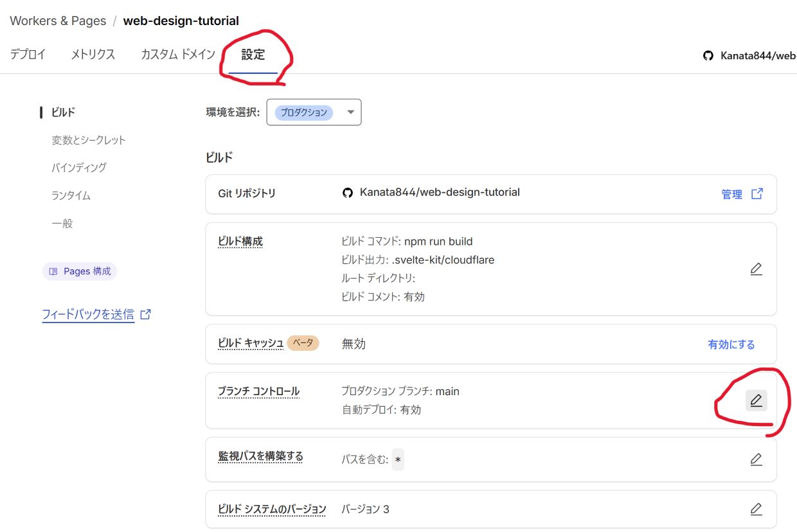The width and height of the screenshot is (797, 532).
Task: Click the GitHub icon next to Kanata844 top right
Action: tap(708, 55)
